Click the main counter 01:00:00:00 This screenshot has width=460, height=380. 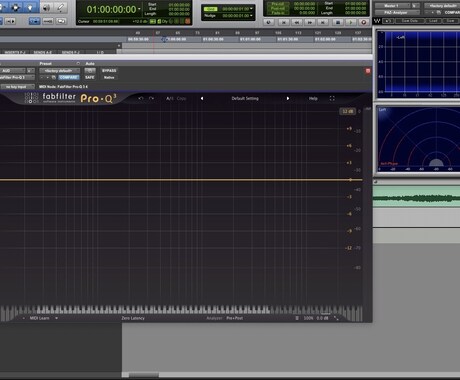(111, 9)
